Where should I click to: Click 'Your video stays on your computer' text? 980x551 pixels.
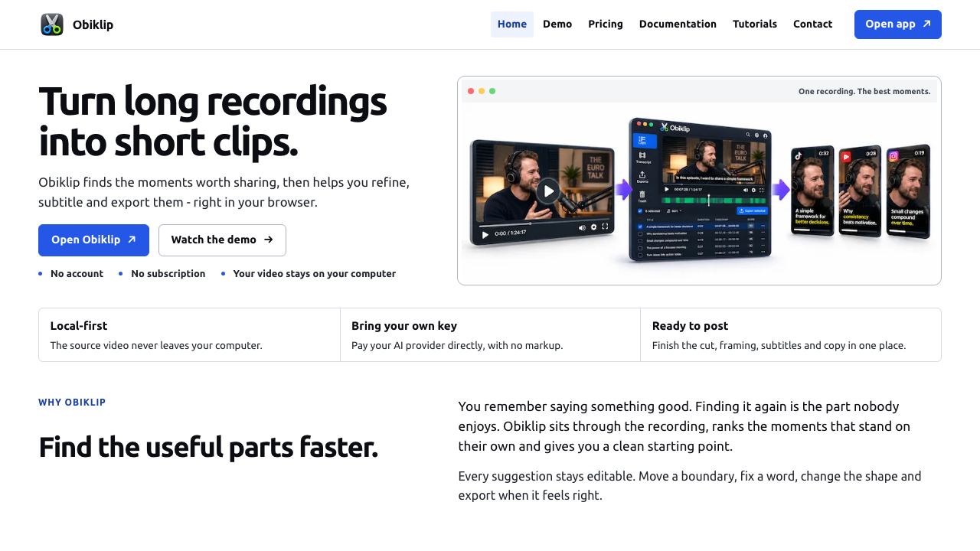pyautogui.click(x=315, y=274)
